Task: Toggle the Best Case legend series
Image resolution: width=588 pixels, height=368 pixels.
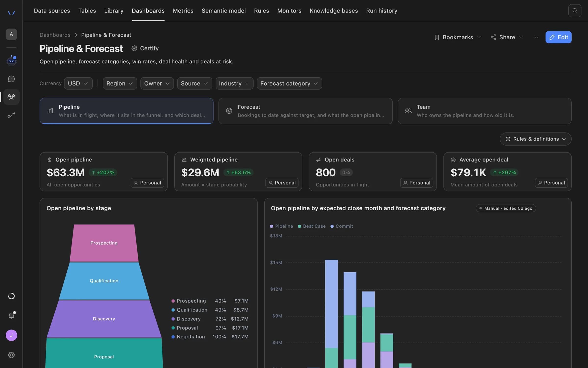Action: tap(312, 226)
